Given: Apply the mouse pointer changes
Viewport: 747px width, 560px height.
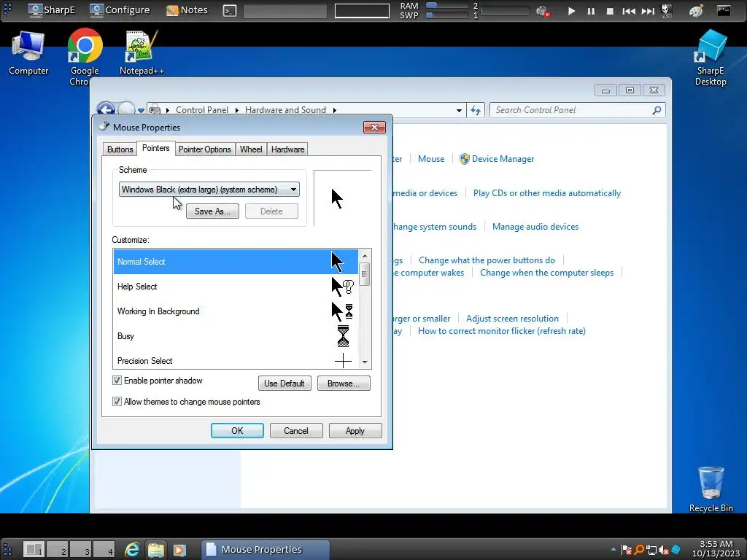Looking at the screenshot, I should pyautogui.click(x=355, y=430).
